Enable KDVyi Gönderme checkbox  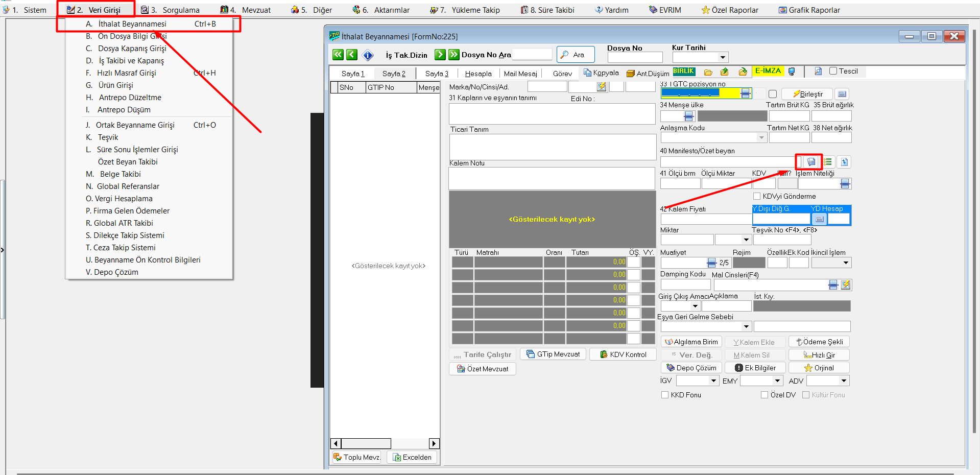757,196
